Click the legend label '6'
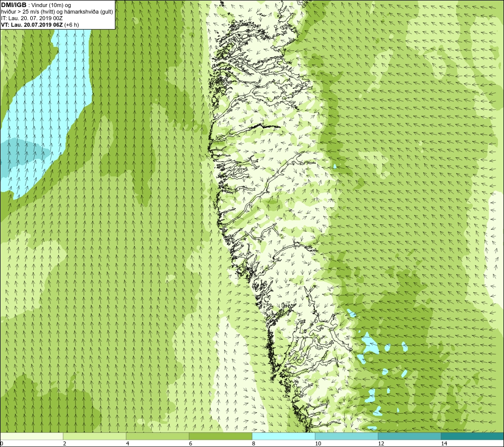Viewport: 504px width, 447px height. [191, 443]
